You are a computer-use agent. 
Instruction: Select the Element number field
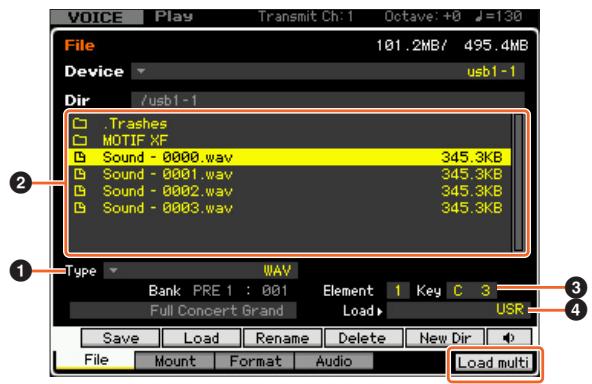398,290
